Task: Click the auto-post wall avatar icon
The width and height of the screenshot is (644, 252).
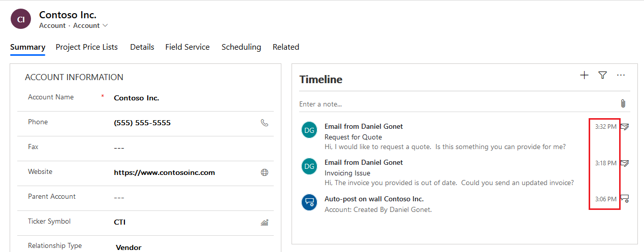Action: (x=309, y=202)
